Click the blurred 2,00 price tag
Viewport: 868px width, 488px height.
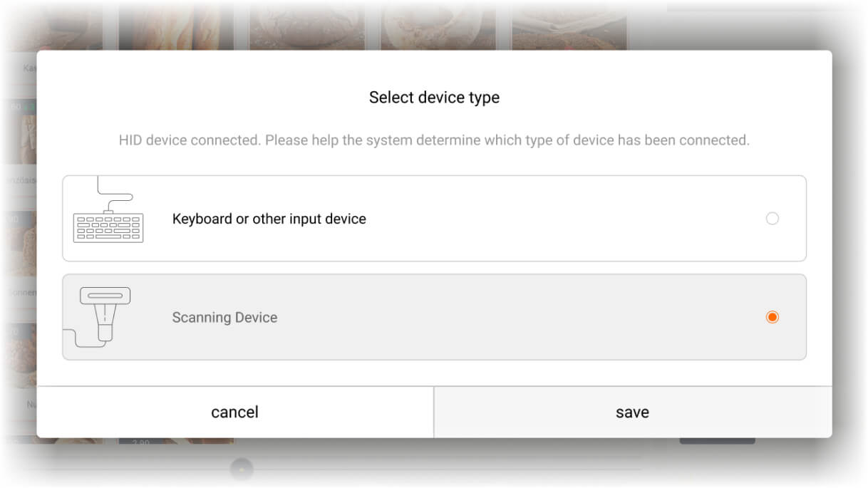point(140,443)
